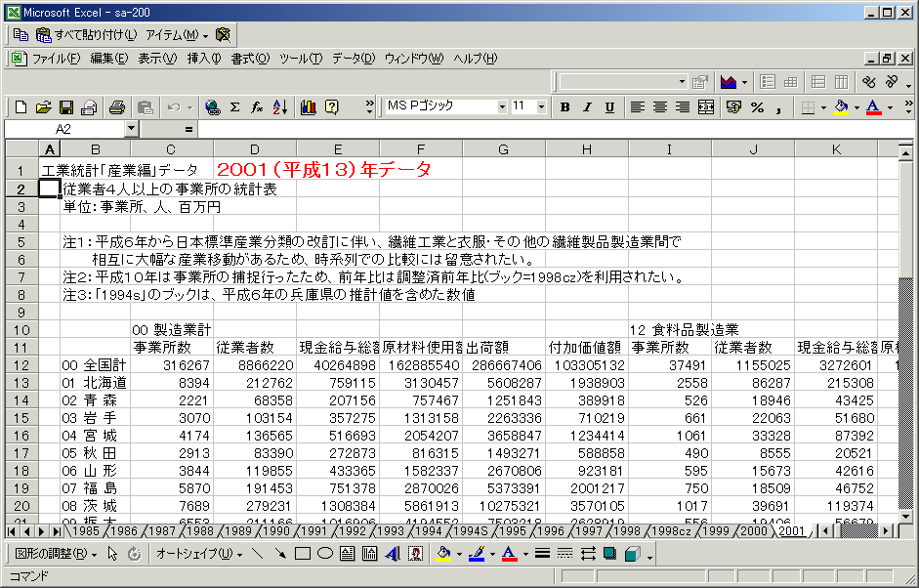The width and height of the screenshot is (919, 588).
Task: Toggle italic formatting
Action: 587,107
